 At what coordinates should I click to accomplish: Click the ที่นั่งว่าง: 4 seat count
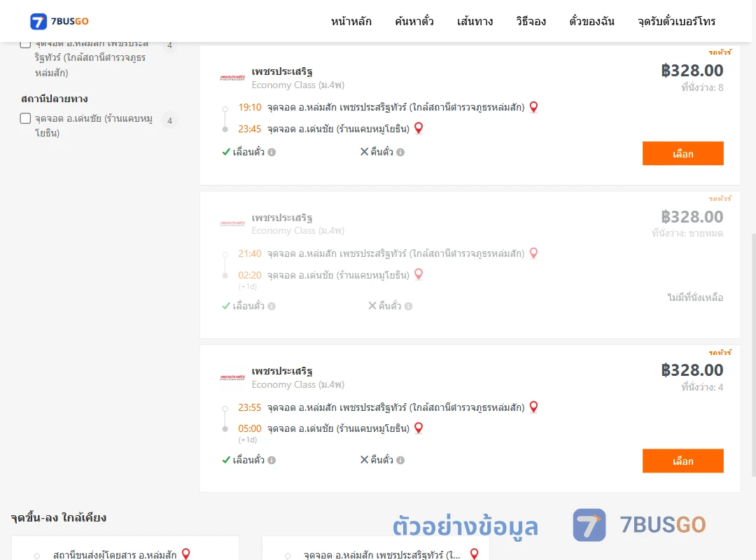coord(702,387)
